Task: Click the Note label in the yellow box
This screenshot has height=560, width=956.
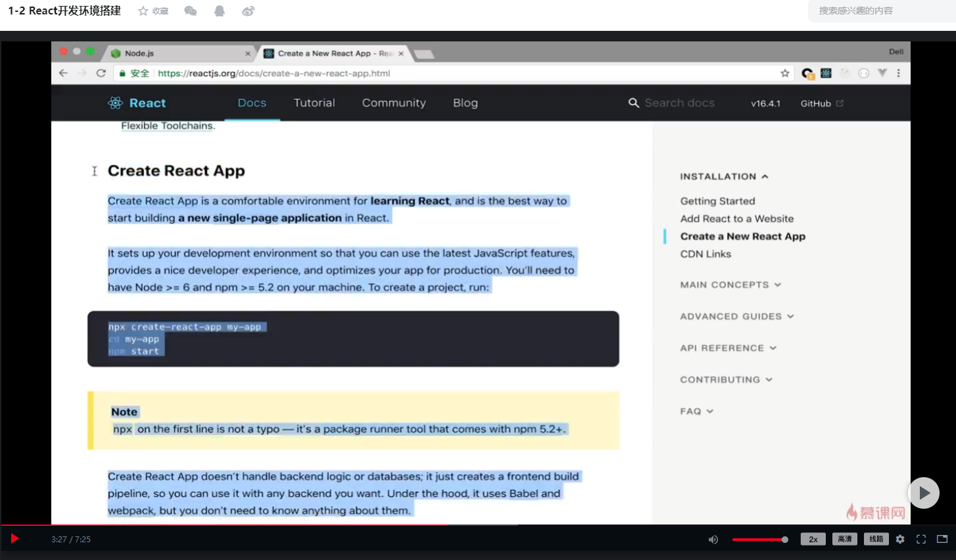Action: pos(124,412)
